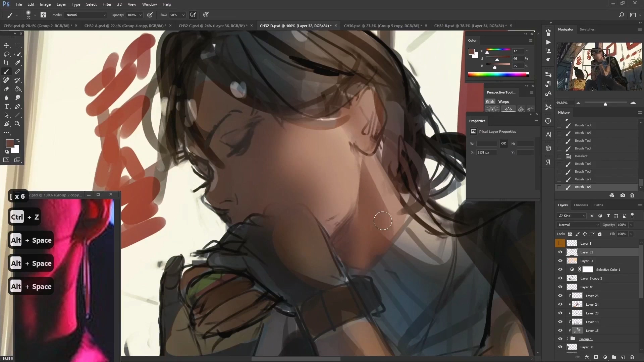Adjust the Hue slider handle
This screenshot has height=362, width=644.
(x=487, y=53)
